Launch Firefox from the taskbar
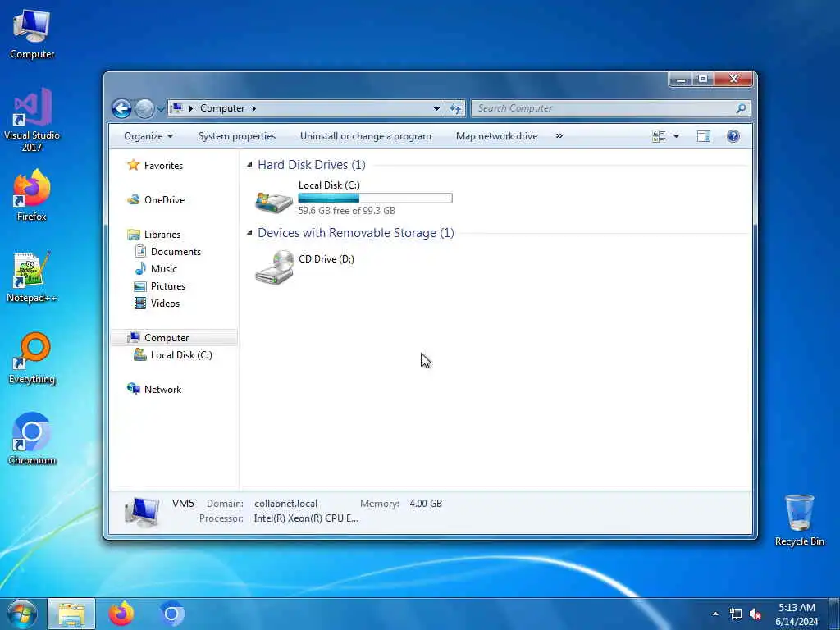This screenshot has width=840, height=630. [121, 614]
